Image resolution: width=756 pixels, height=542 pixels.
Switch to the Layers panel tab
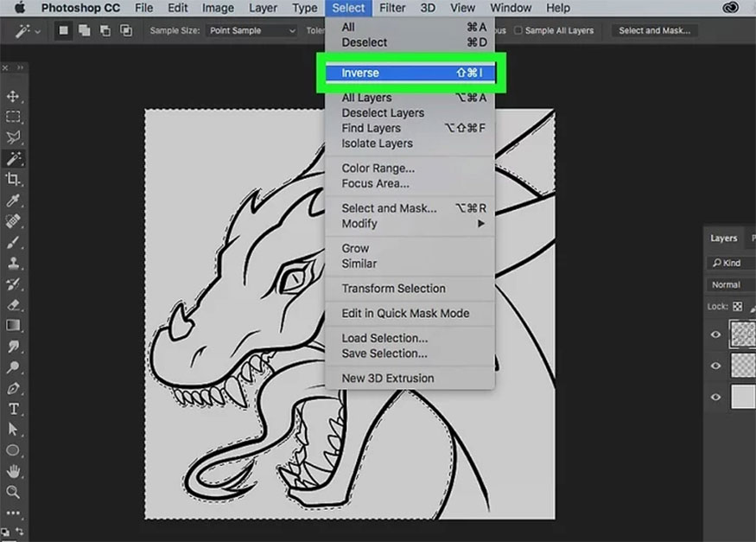723,239
